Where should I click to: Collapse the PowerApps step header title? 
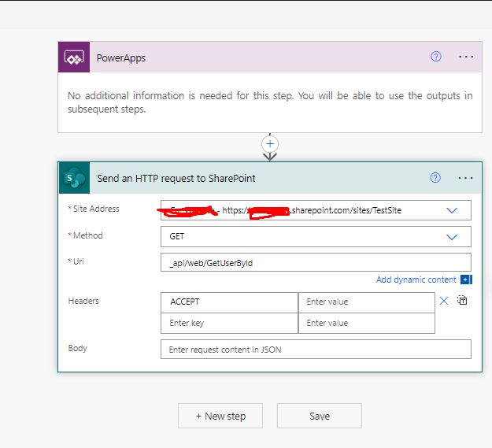pyautogui.click(x=121, y=58)
